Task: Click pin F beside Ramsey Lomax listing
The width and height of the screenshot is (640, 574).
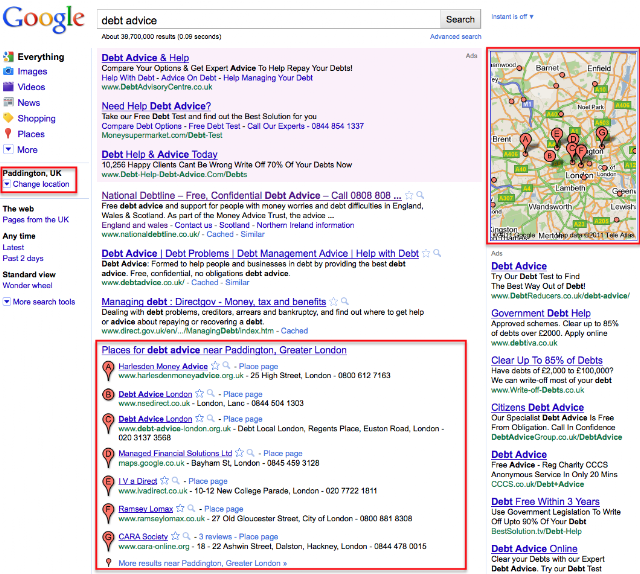Action: click(108, 513)
